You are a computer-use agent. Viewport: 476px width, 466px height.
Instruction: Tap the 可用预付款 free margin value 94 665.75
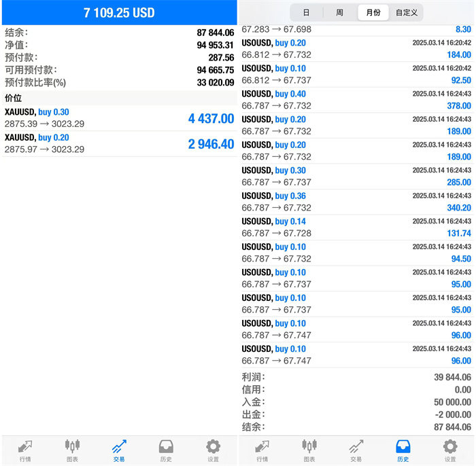216,70
